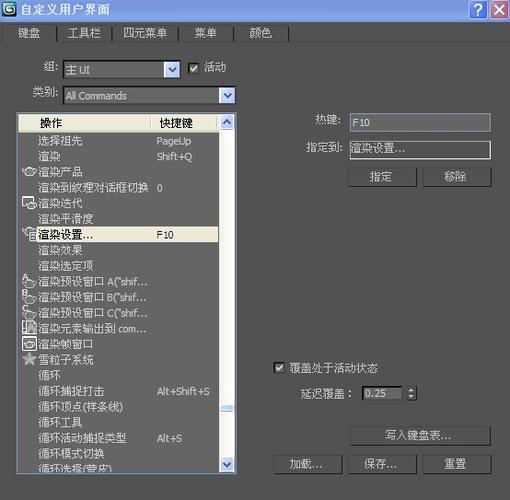Click the 延迟覆盖 value field 0.25
The width and height of the screenshot is (510, 500).
[382, 394]
